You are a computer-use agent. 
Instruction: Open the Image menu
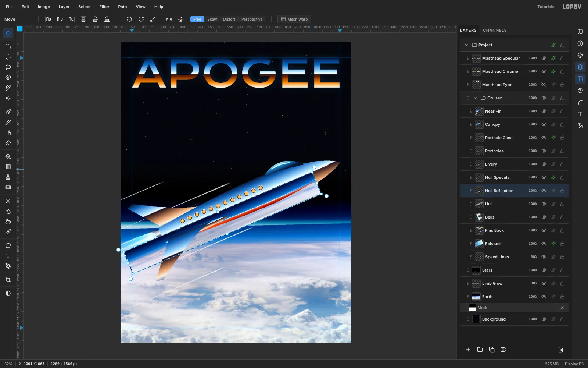44,7
